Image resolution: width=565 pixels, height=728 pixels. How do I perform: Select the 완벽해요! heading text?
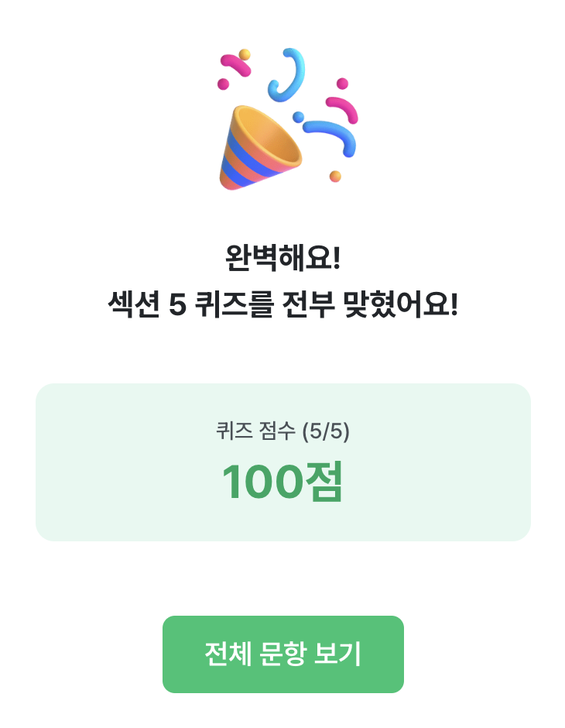click(x=283, y=258)
